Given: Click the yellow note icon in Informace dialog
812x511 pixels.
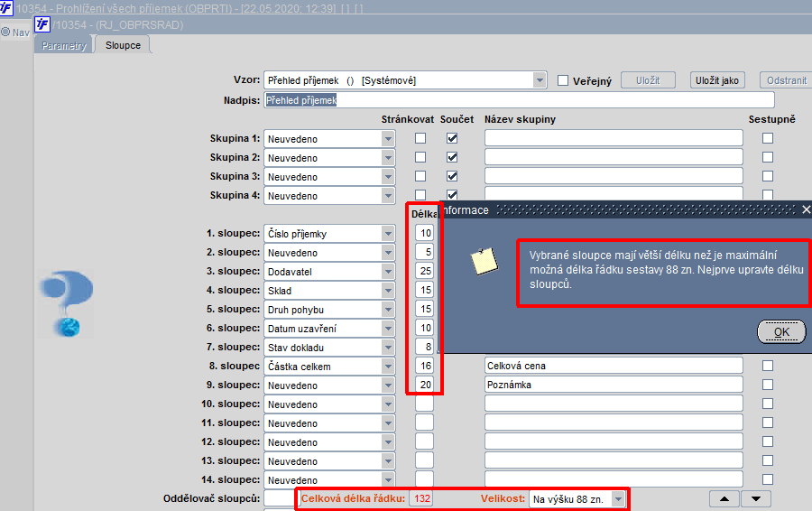Looking at the screenshot, I should point(484,261).
